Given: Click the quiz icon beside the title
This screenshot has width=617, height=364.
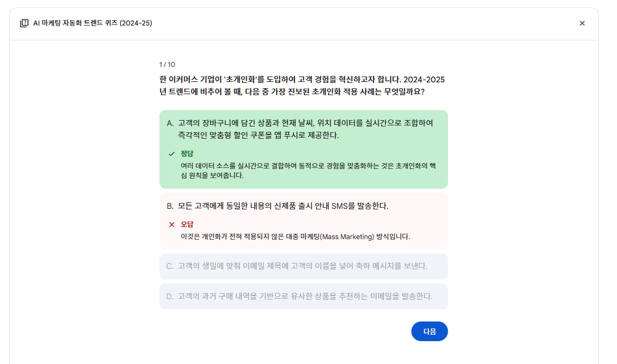Looking at the screenshot, I should pos(24,23).
